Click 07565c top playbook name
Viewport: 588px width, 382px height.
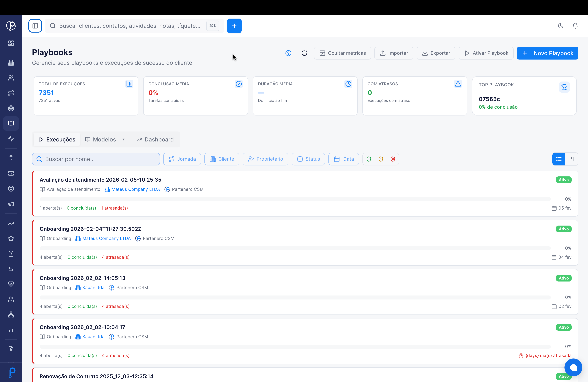coord(489,99)
